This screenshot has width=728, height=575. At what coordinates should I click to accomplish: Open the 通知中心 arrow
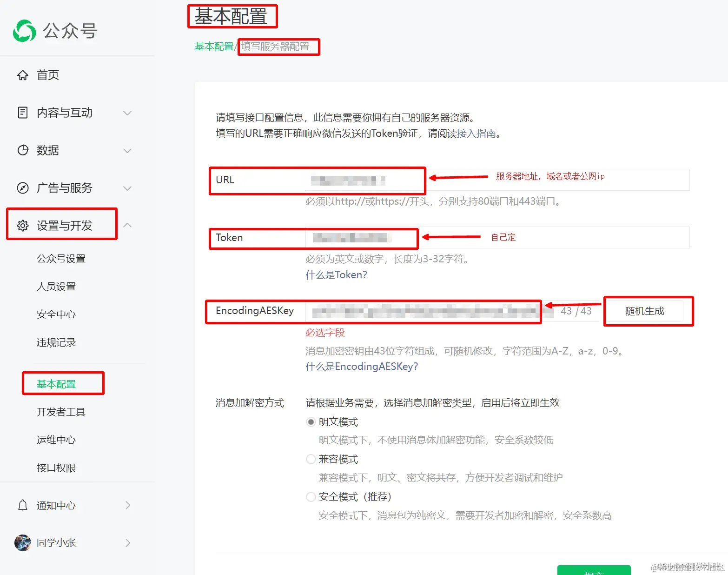(x=128, y=505)
